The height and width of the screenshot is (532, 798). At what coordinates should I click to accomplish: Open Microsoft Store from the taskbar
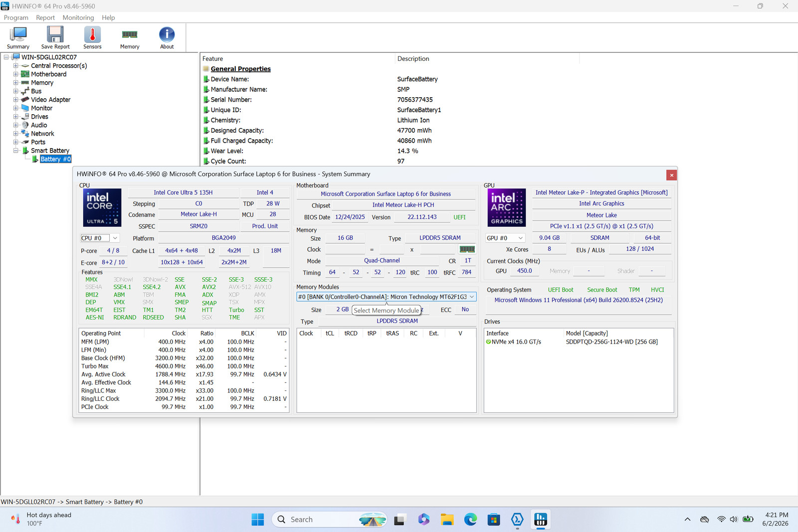coord(494,520)
